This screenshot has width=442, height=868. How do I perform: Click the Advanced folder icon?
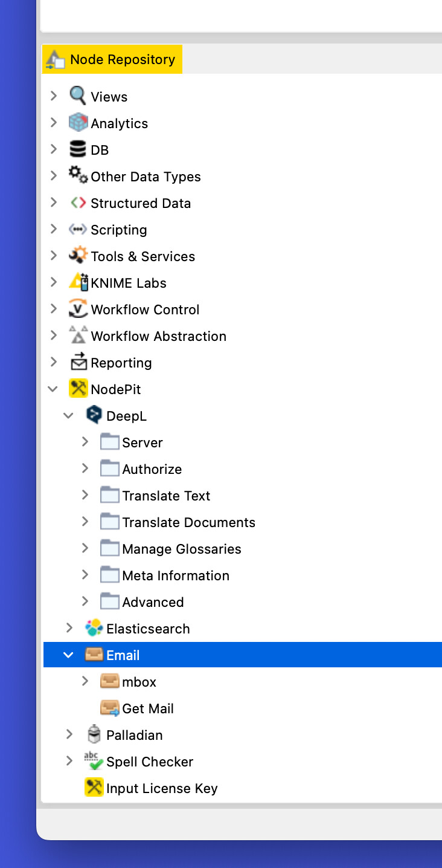[x=109, y=601]
